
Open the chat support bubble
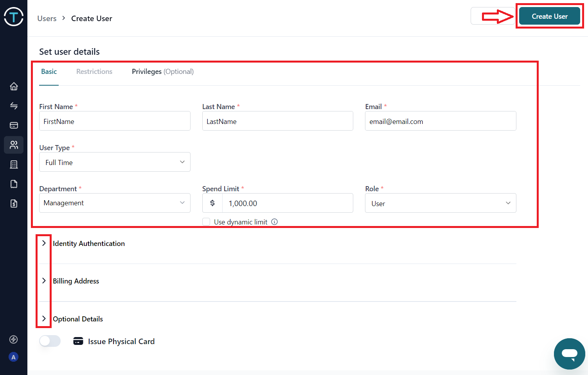pos(569,353)
